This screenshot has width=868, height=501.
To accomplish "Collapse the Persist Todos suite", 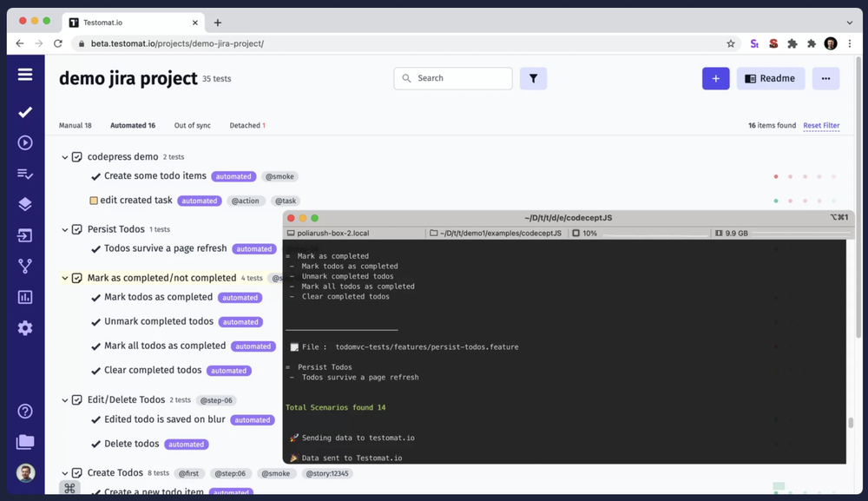I will point(65,229).
